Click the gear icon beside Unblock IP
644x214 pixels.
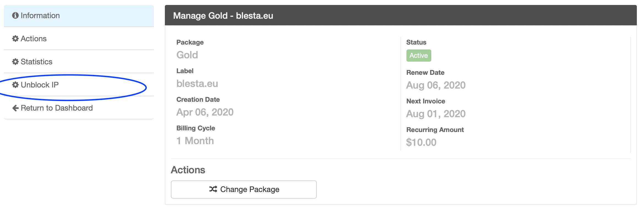[x=15, y=85]
